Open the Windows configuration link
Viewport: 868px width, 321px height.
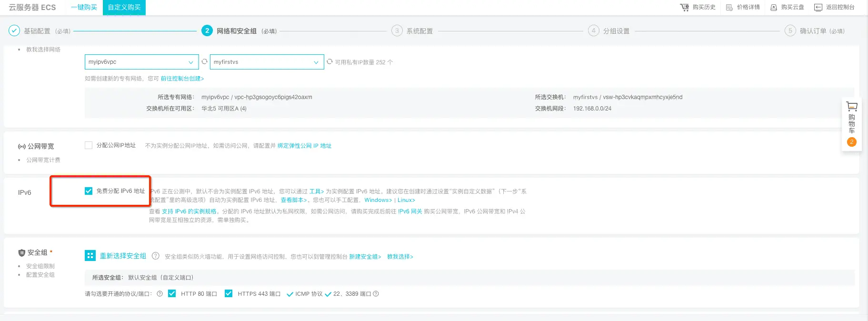(x=378, y=200)
